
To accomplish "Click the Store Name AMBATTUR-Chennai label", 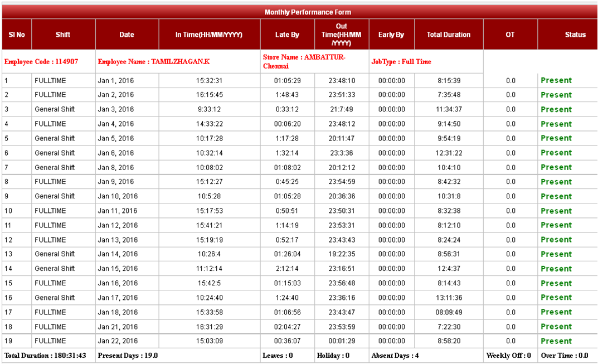I will coord(304,61).
